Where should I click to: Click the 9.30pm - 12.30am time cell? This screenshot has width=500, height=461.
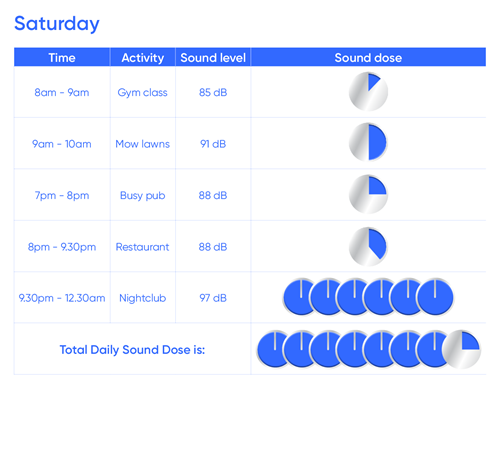[x=62, y=298]
